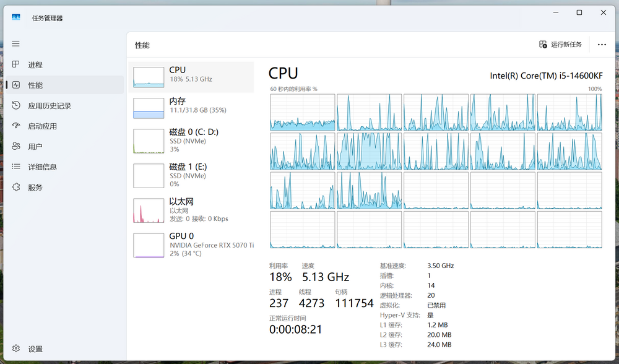Click the large CPU heading above graphs

pos(283,74)
